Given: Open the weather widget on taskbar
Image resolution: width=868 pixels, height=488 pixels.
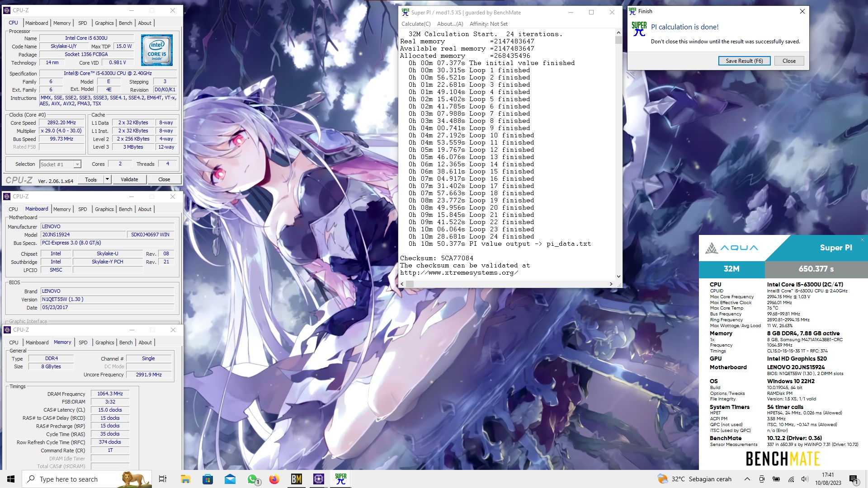Looking at the screenshot, I should 694,479.
